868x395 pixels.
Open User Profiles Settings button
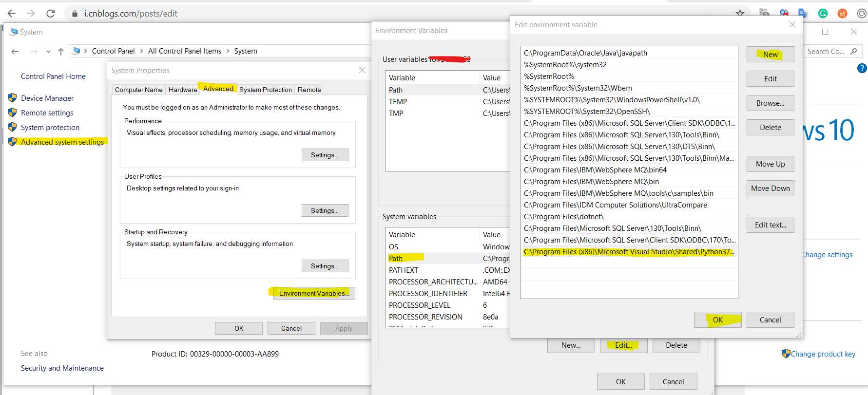[325, 210]
